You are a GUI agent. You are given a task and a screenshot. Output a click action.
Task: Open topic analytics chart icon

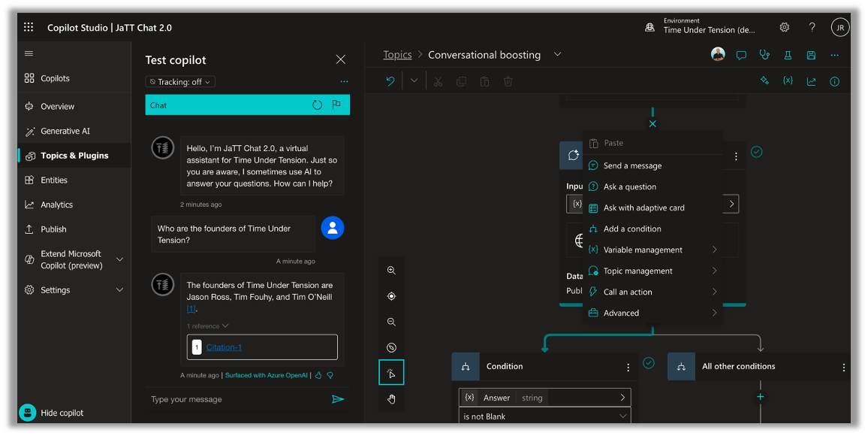[x=811, y=81]
